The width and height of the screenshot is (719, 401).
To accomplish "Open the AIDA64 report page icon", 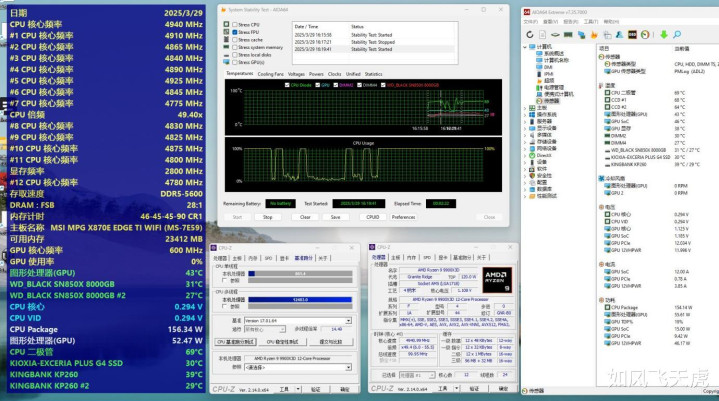I will 542,34.
